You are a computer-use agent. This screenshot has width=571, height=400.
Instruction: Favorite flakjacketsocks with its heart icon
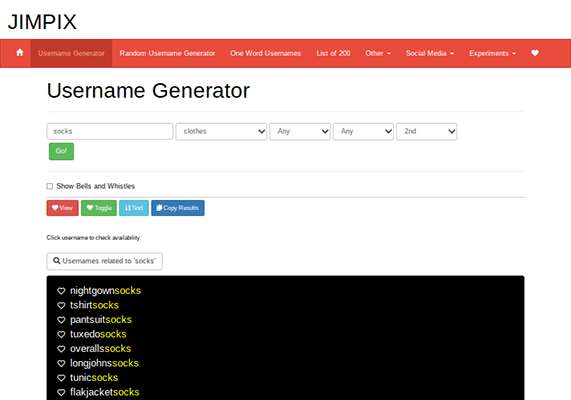(61, 392)
